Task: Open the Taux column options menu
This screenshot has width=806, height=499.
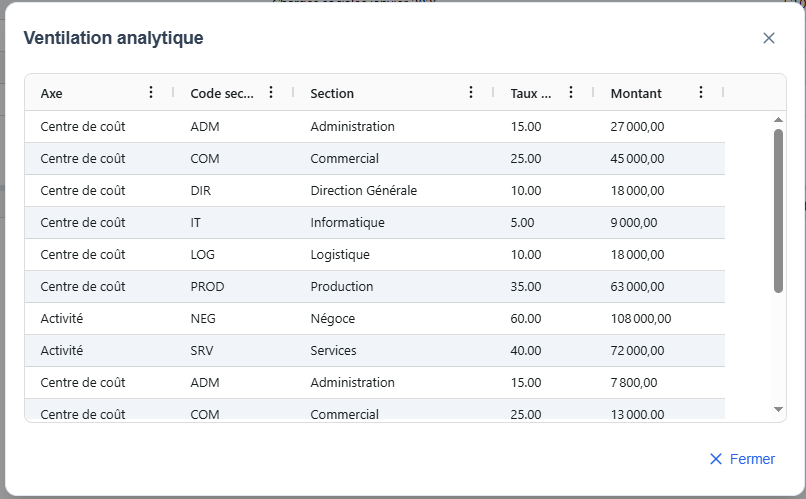Action: (571, 92)
